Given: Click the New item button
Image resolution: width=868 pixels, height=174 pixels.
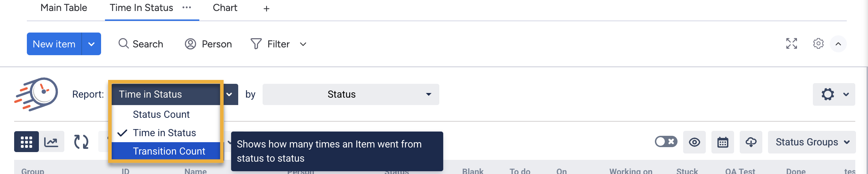Looking at the screenshot, I should 54,44.
